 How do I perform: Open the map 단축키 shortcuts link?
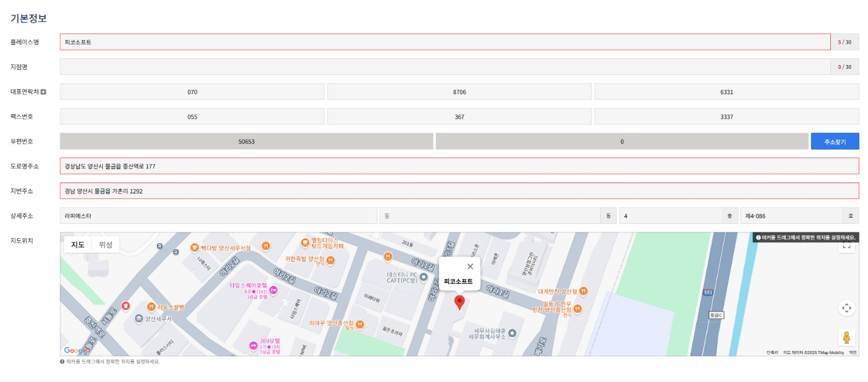click(x=772, y=352)
